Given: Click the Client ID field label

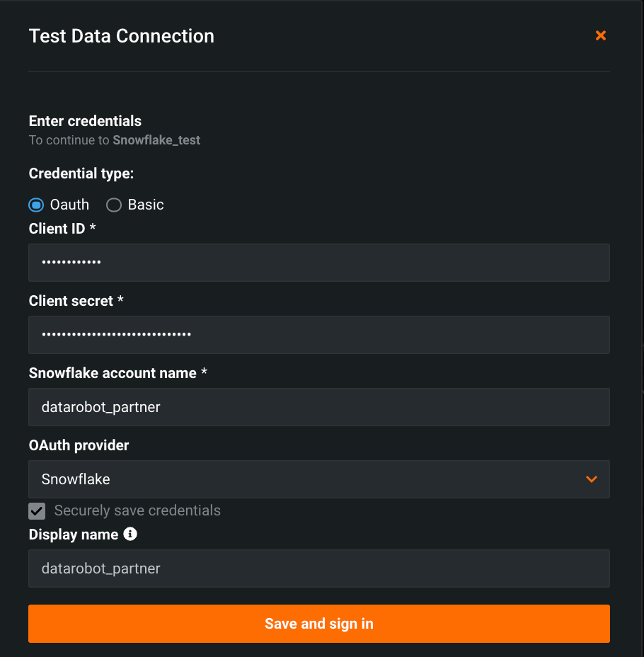Looking at the screenshot, I should pos(57,229).
